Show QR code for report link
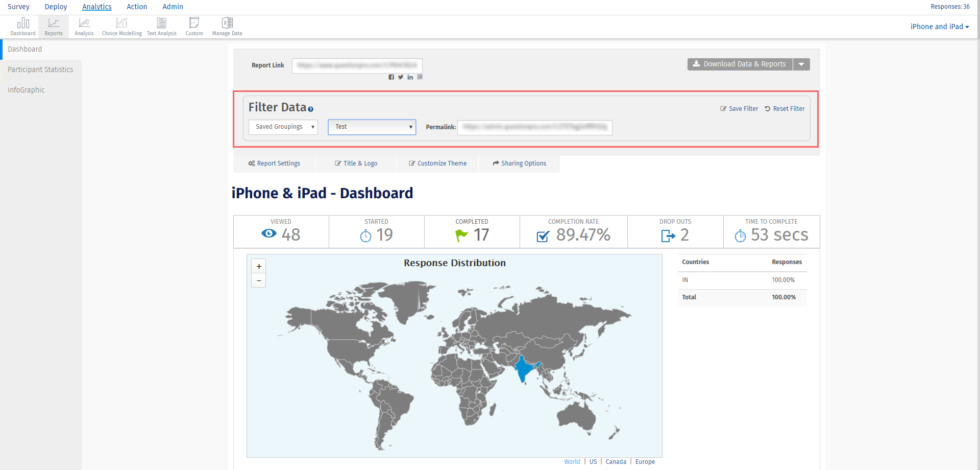980x470 pixels. pos(420,77)
